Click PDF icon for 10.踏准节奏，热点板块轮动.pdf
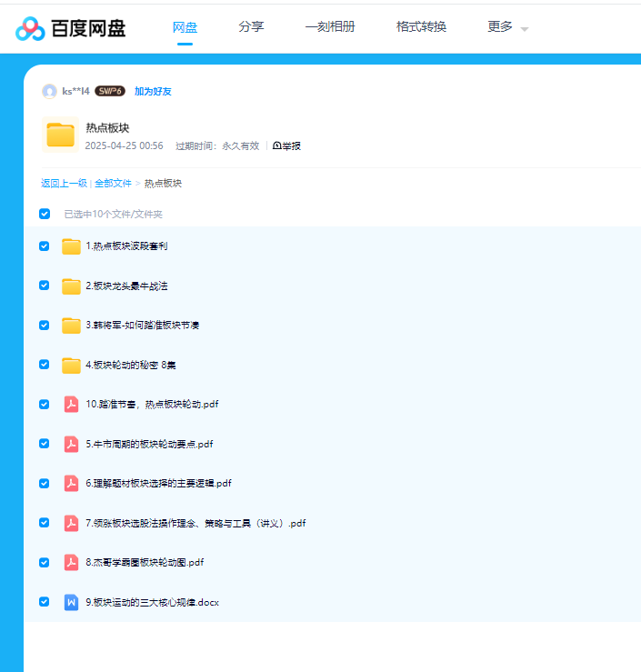 pos(71,405)
